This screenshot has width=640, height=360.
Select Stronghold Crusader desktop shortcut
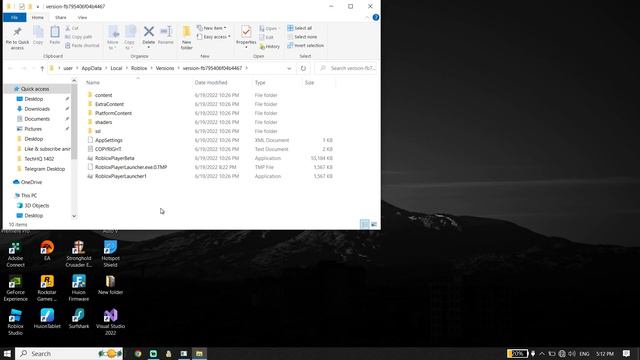coord(79,254)
